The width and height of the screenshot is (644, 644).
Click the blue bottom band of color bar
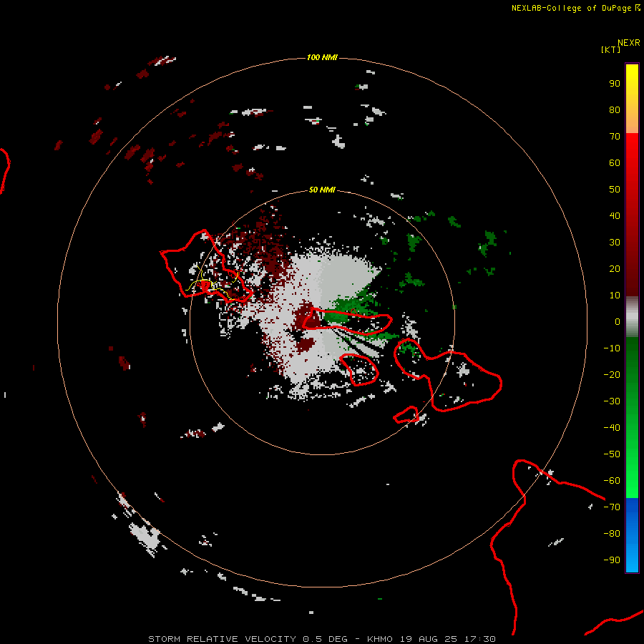pos(632,535)
